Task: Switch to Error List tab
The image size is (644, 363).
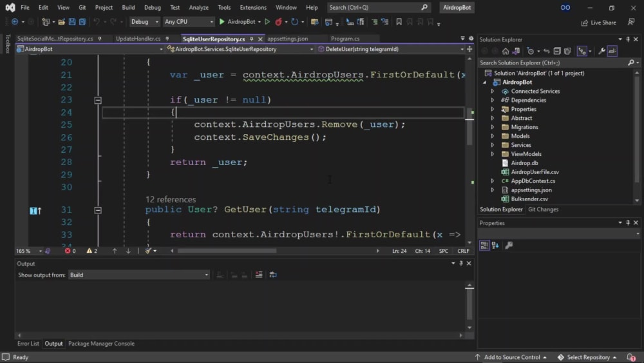Action: (28, 344)
